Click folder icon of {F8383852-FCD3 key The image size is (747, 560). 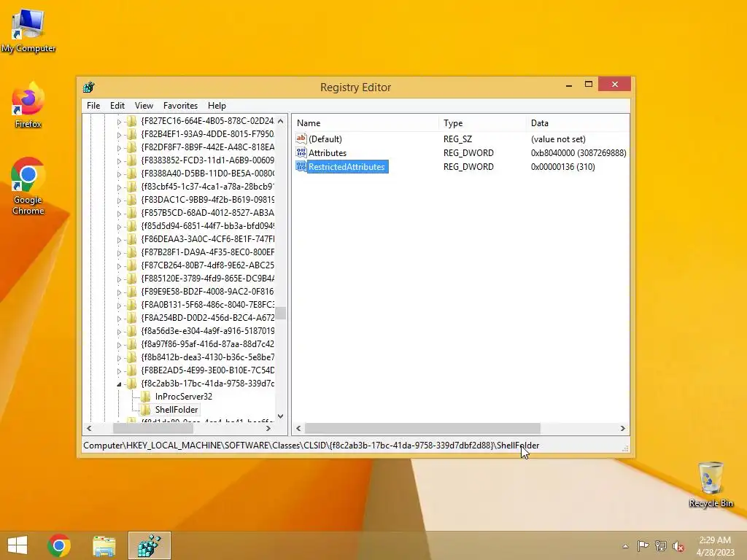pos(131,160)
